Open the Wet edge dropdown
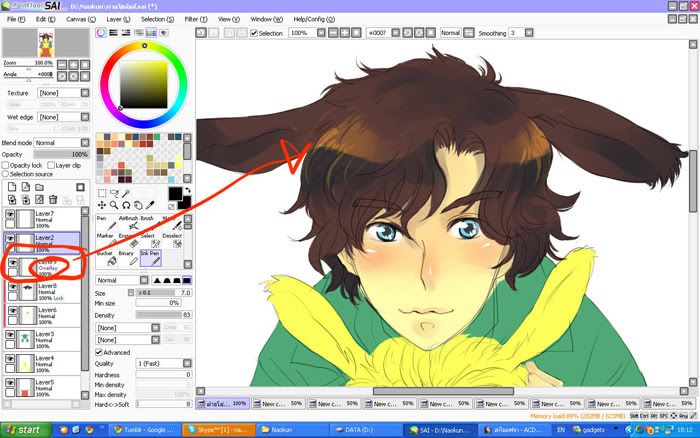 tap(61, 118)
